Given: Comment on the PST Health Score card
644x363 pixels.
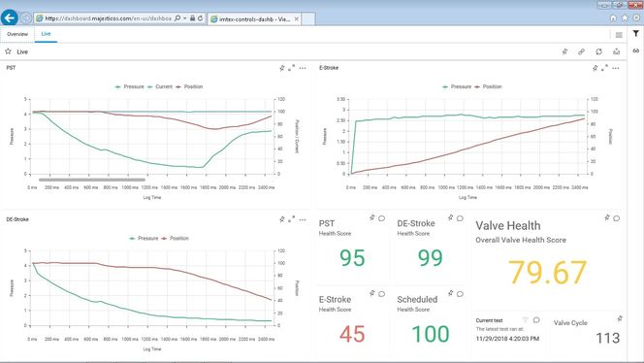Looking at the screenshot, I should coord(381,218).
